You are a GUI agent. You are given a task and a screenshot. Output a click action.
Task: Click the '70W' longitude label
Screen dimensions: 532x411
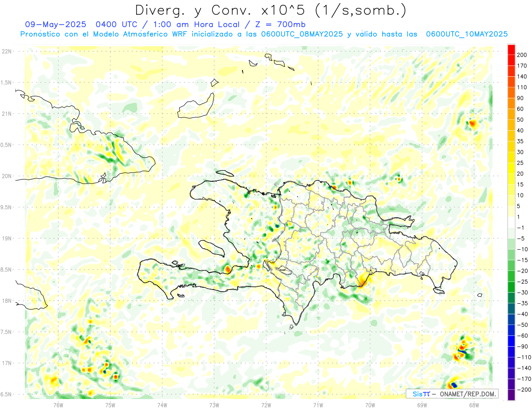pos(370,405)
